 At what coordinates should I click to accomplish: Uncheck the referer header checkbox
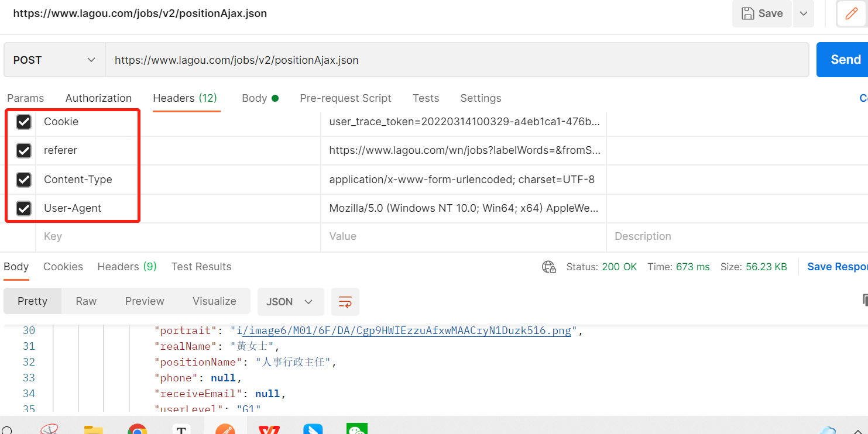[23, 150]
